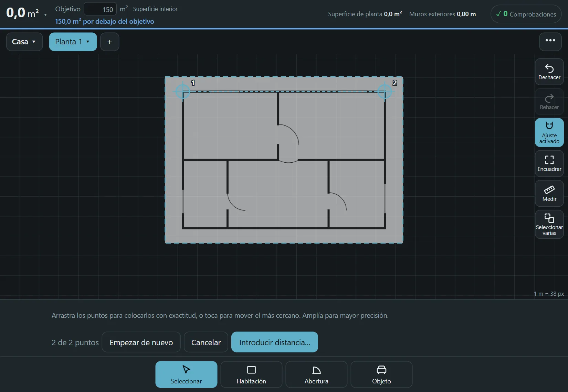Select the Seleccionar tool tab
This screenshot has height=392, width=568.
click(x=186, y=374)
